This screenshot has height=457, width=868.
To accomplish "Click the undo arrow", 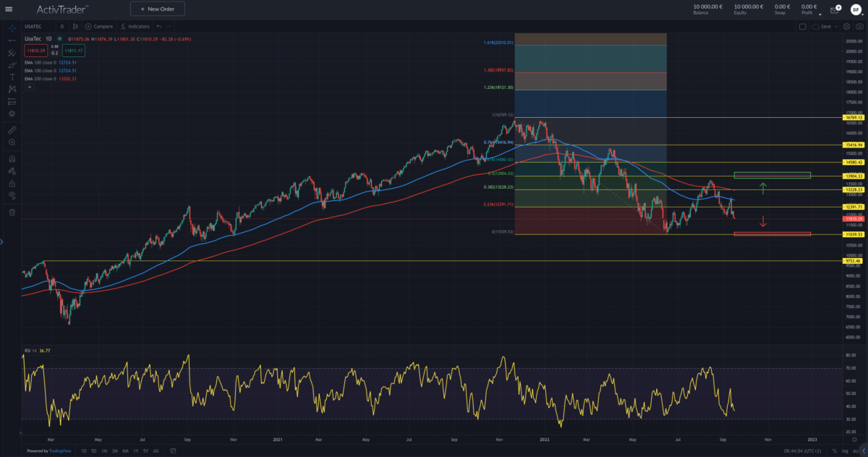I will (x=158, y=27).
